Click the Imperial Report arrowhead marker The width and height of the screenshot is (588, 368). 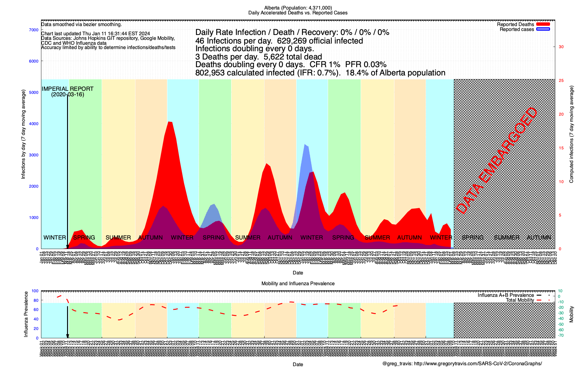[x=67, y=247]
